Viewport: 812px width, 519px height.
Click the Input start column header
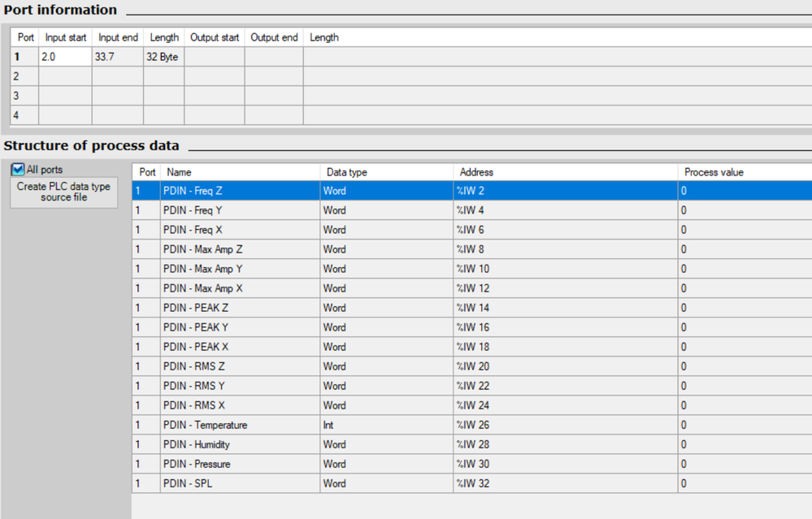tap(66, 37)
